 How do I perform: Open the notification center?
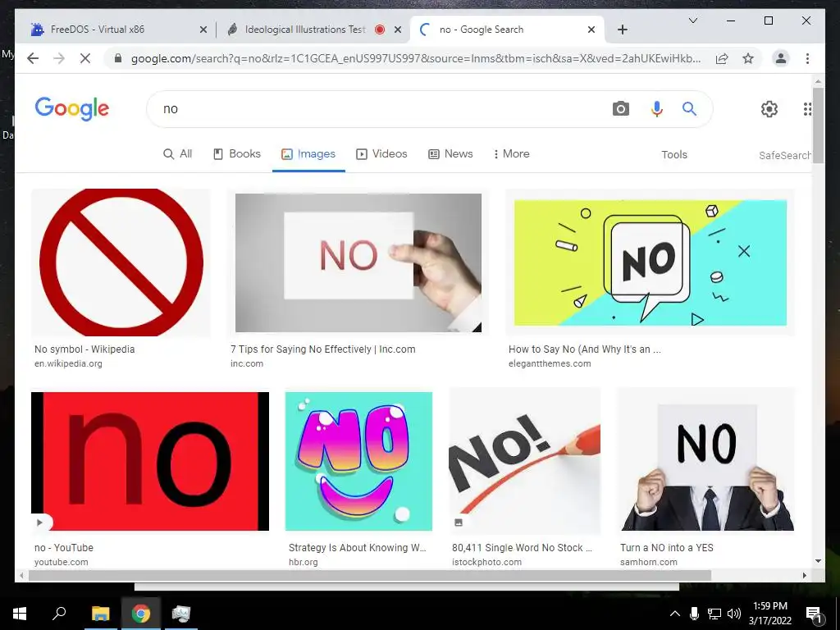pyautogui.click(x=814, y=614)
